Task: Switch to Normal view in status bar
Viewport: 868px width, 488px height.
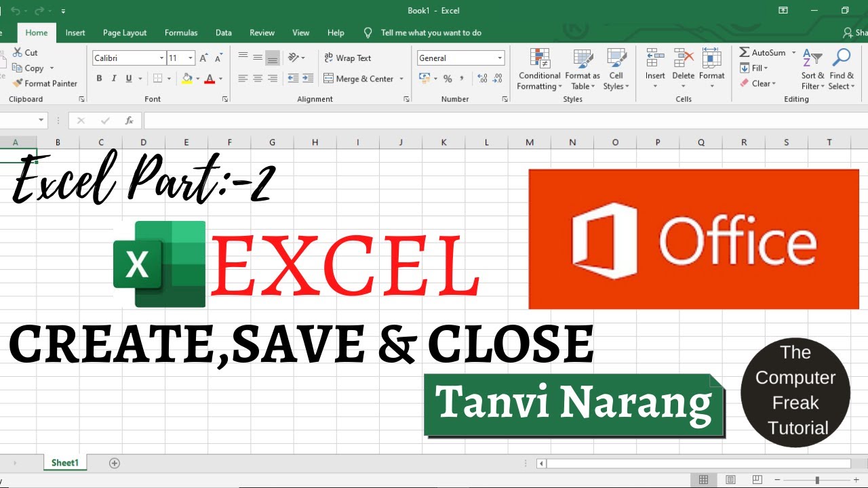Action: 704,480
